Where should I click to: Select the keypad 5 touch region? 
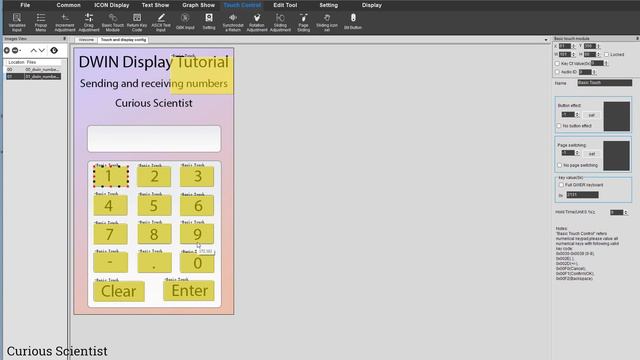point(154,205)
